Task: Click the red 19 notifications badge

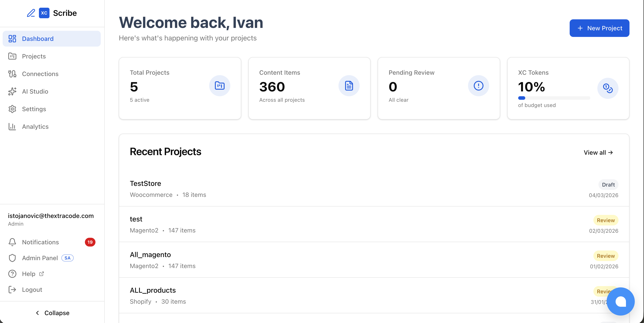Action: [x=90, y=242]
